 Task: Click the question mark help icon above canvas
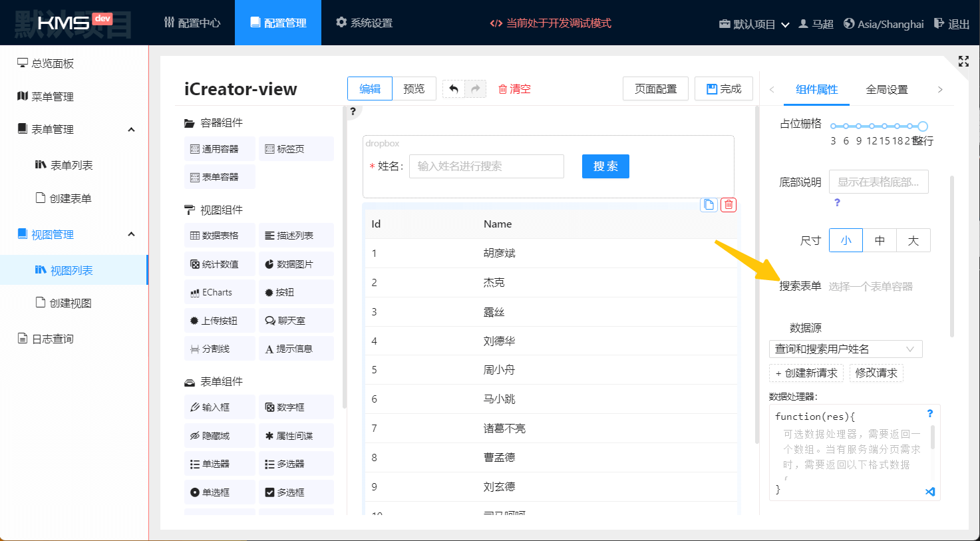tap(353, 111)
